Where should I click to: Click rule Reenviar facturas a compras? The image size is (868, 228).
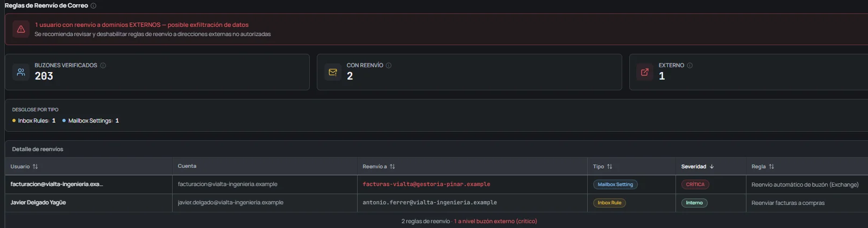point(788,203)
